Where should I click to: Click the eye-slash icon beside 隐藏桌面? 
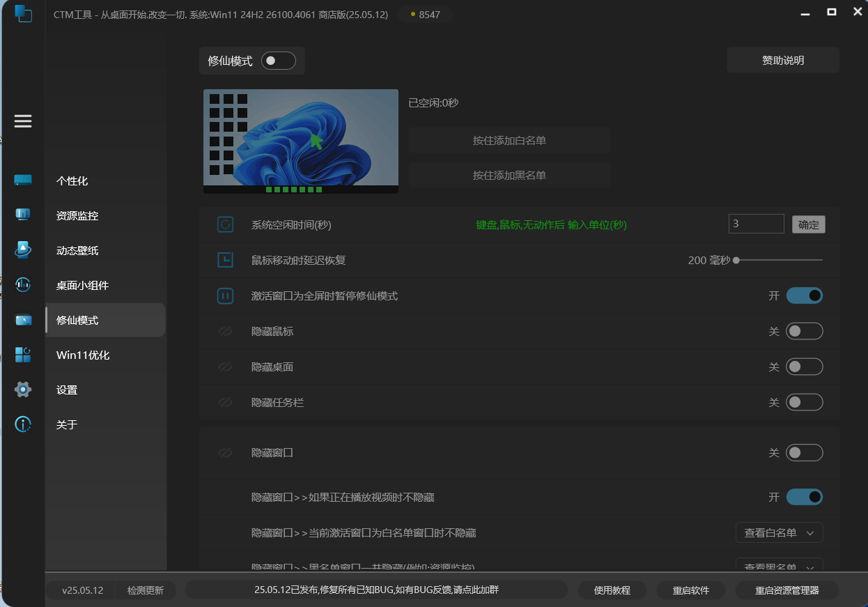[225, 367]
